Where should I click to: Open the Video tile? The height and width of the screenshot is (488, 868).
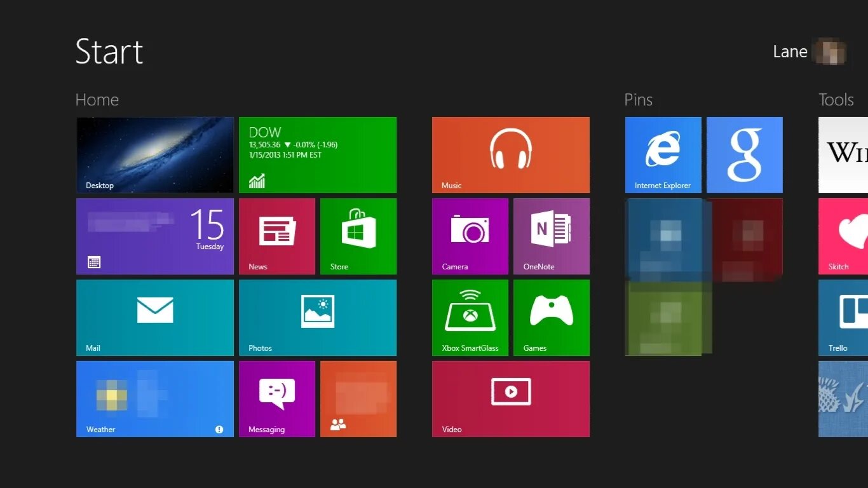[x=511, y=399]
